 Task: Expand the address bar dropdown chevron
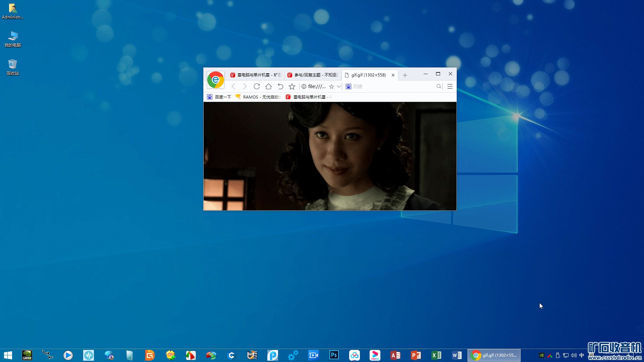[339, 86]
